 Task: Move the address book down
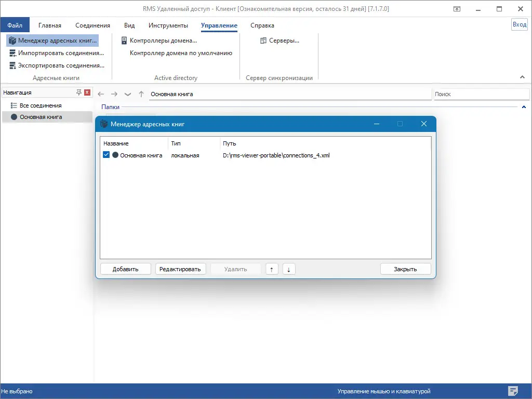tap(289, 269)
